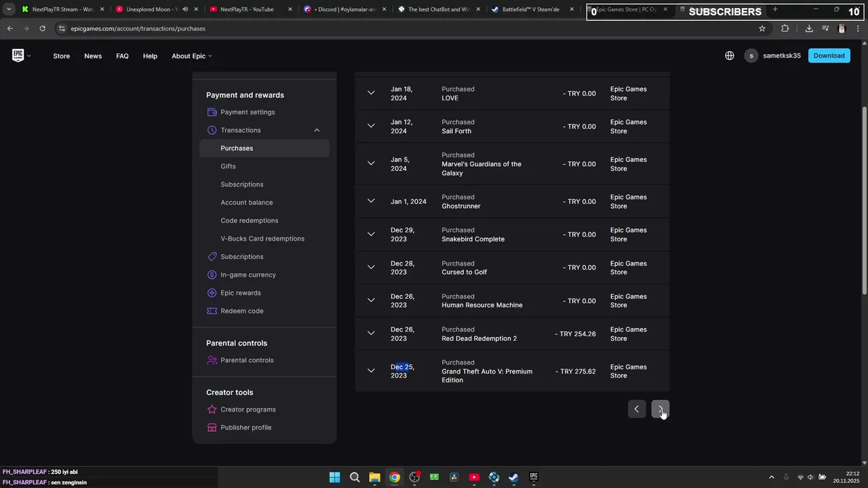868x488 pixels.
Task: Open Payment settings in the sidebar
Action: coord(248,113)
